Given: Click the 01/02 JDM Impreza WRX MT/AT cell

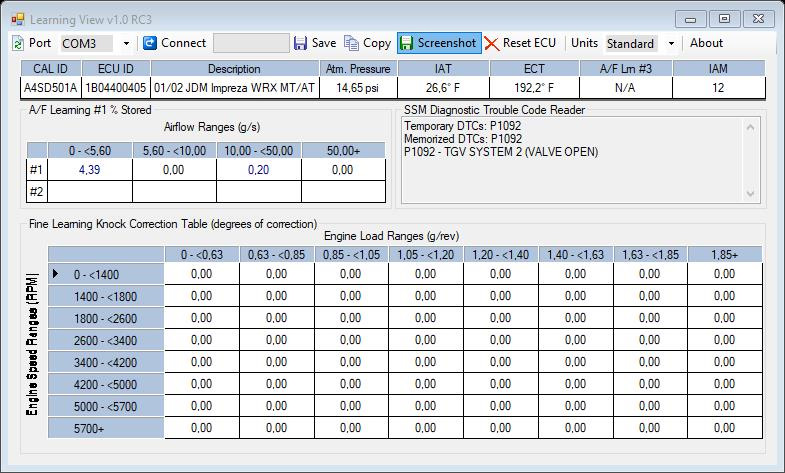Looking at the screenshot, I should pyautogui.click(x=234, y=88).
